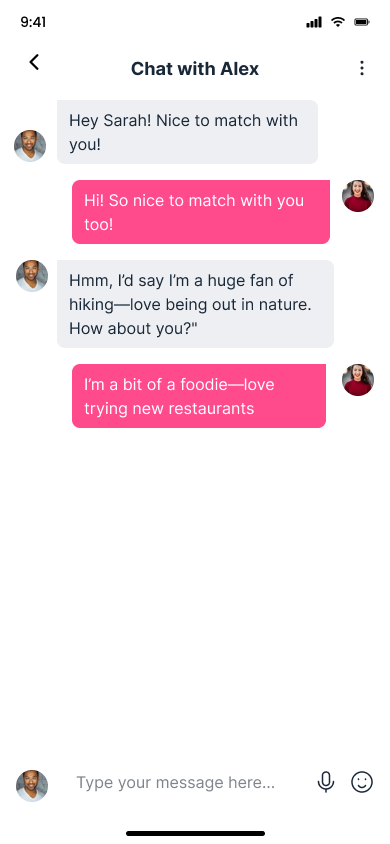Tap the 9:41 clock in status bar
The height and width of the screenshot is (844, 390).
pyautogui.click(x=33, y=22)
